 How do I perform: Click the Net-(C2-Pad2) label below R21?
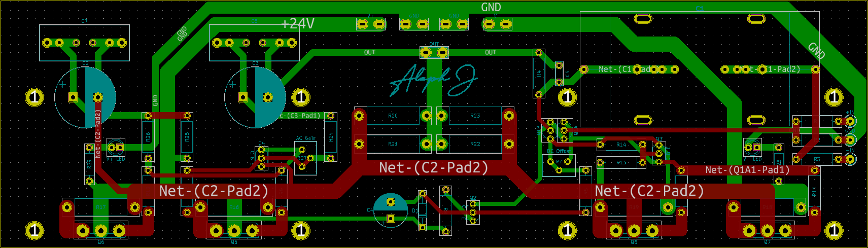click(x=434, y=167)
